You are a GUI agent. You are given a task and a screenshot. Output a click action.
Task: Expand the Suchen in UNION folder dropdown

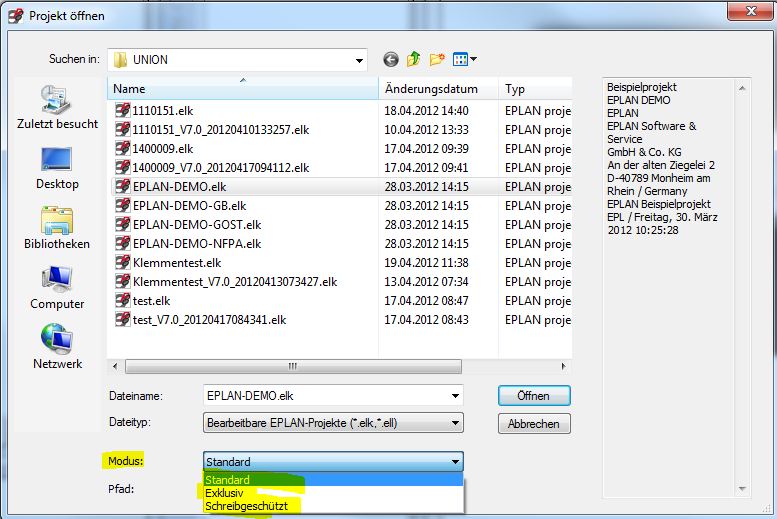click(x=359, y=60)
